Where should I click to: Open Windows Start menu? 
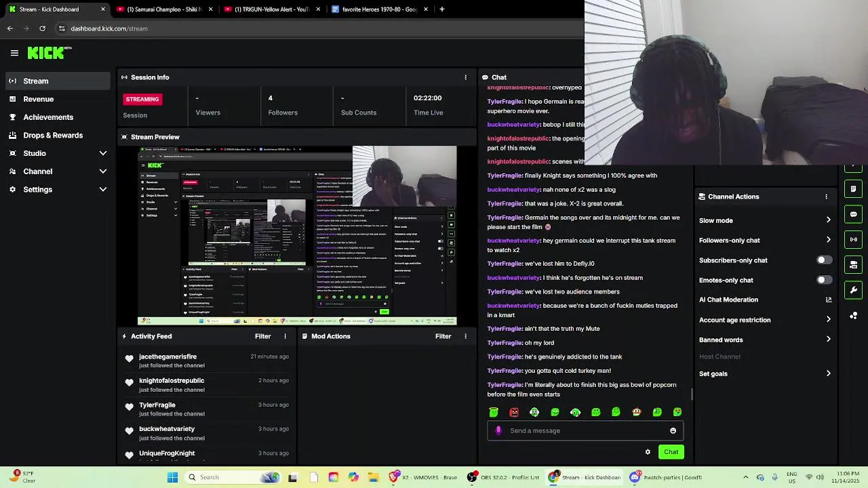pos(172,477)
